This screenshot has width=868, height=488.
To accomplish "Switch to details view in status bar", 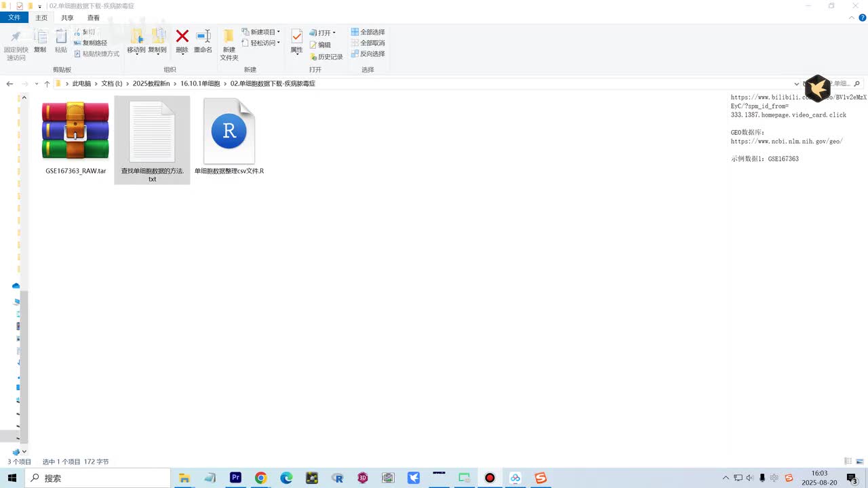I will [x=848, y=462].
